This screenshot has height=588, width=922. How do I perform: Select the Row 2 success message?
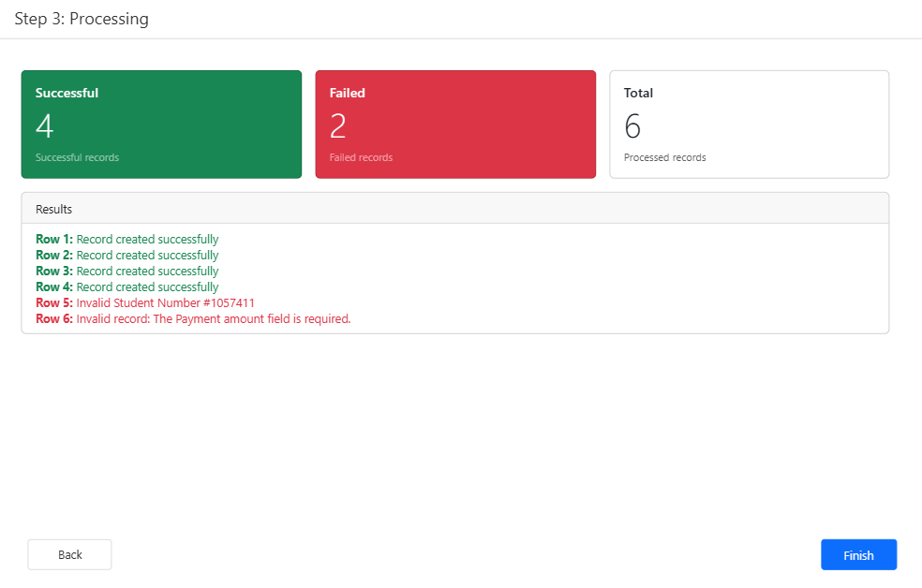tap(147, 256)
